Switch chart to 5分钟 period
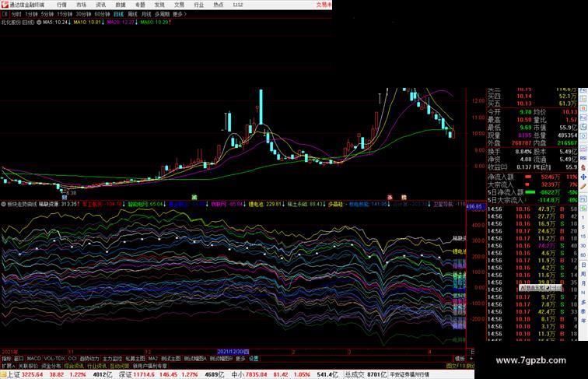Viewport: 588px width, 379px height. tap(47, 14)
